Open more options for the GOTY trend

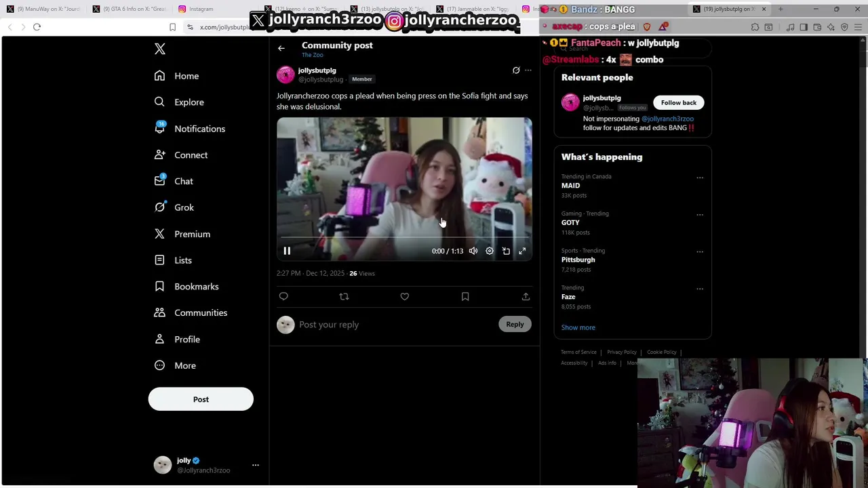700,215
